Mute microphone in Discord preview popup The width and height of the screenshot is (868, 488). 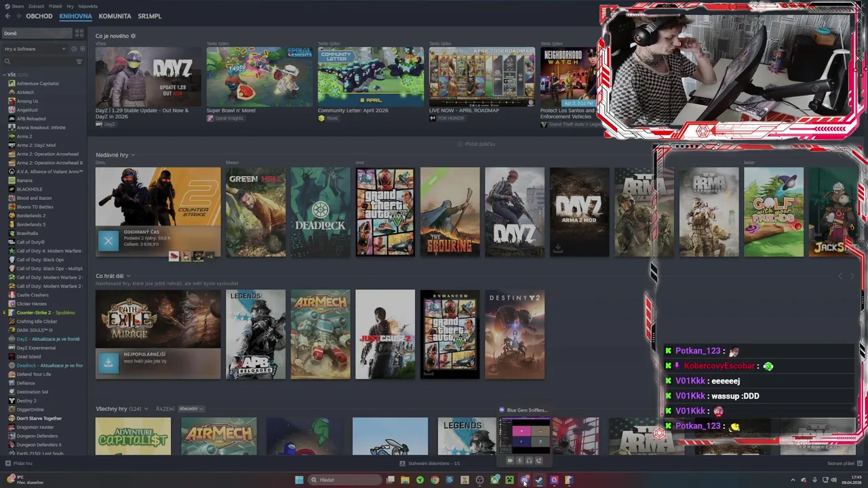point(519,461)
